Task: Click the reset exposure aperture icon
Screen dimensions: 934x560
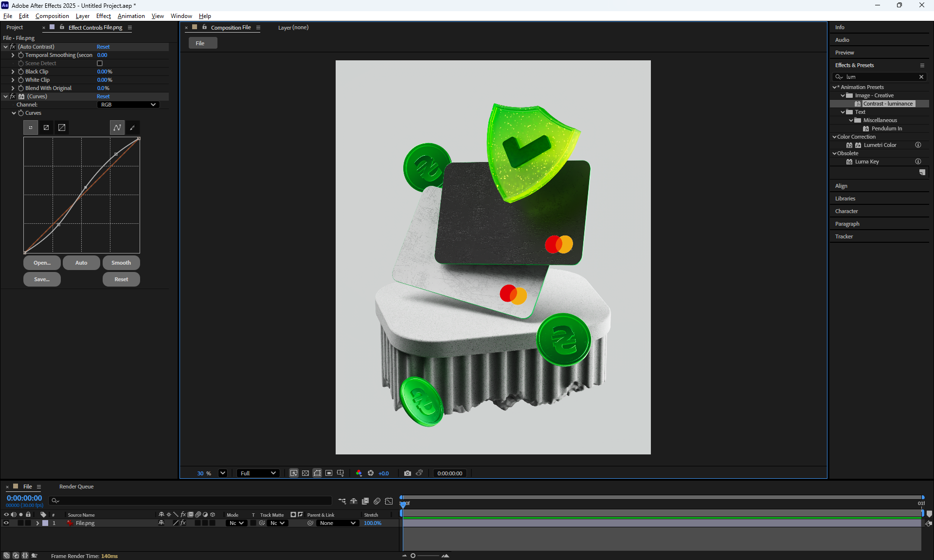Action: [371, 473]
